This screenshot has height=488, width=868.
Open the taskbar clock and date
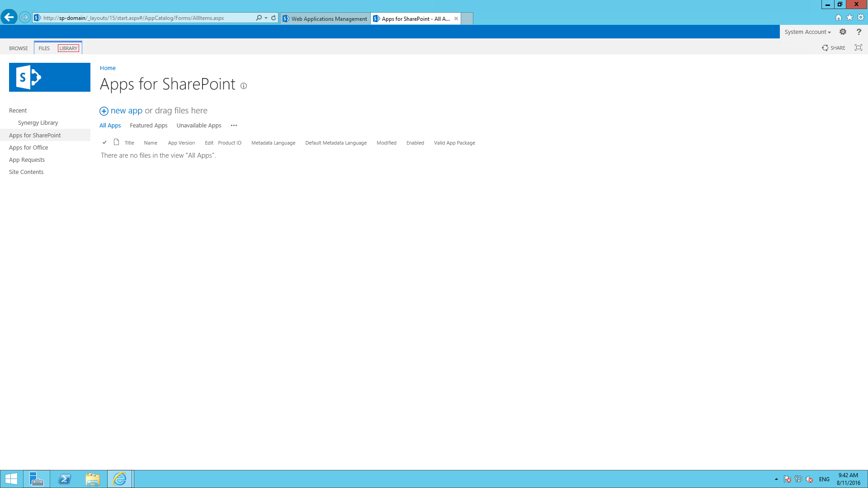tap(848, 479)
